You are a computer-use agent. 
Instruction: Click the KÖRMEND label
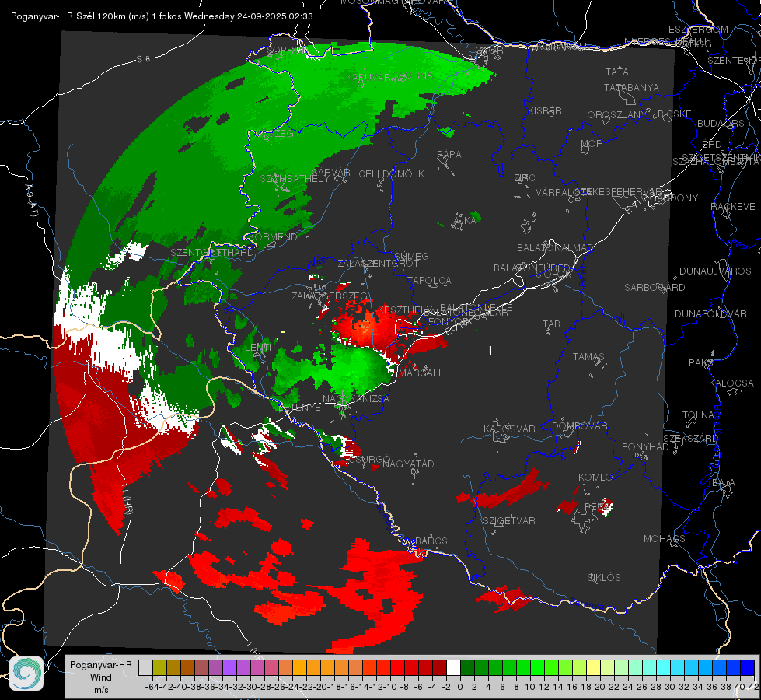coord(274,236)
